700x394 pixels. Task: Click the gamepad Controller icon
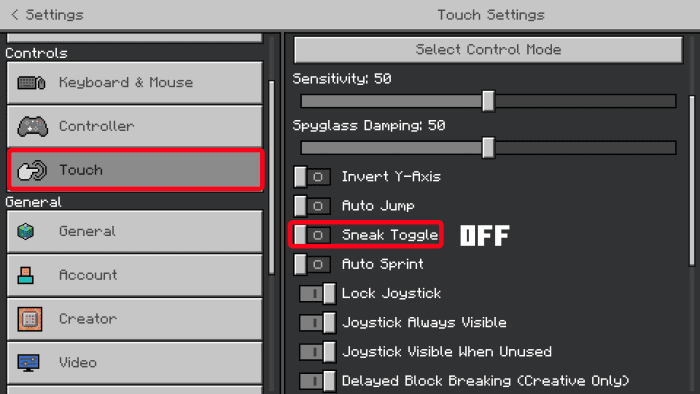click(33, 126)
